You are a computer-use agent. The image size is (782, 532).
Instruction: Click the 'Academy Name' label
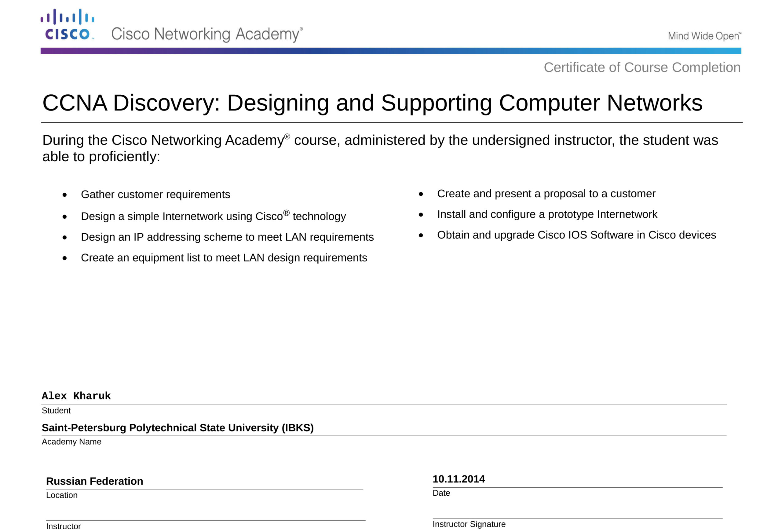click(x=71, y=442)
